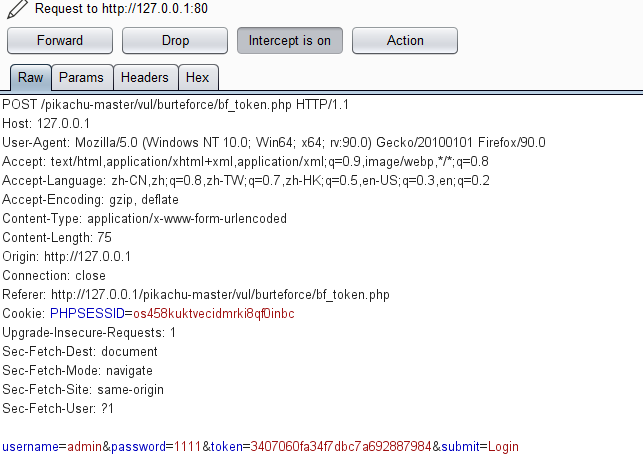643x470 pixels.
Task: Click the Referer header line
Action: point(196,294)
